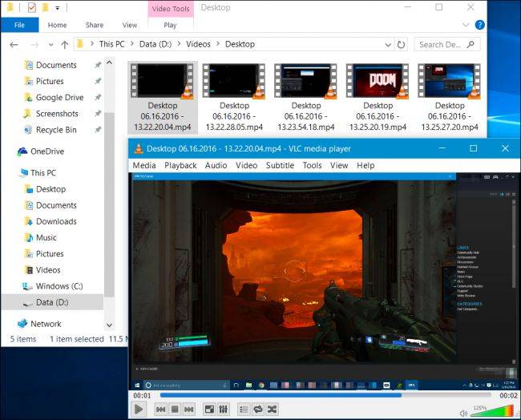Show VLC extended settings equalizer

pyautogui.click(x=224, y=410)
